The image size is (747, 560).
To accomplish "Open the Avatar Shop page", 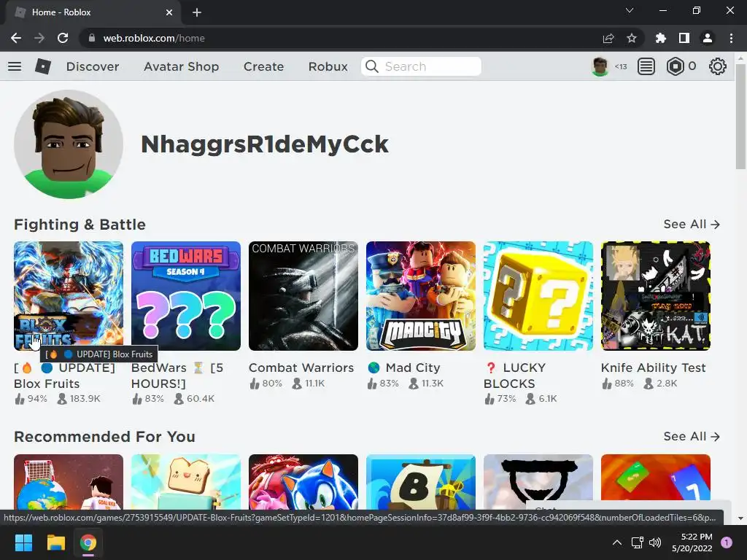I will [181, 66].
